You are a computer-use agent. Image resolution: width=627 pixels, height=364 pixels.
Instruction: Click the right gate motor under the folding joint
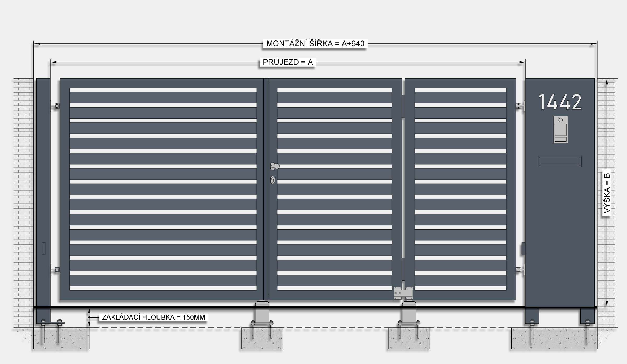pyautogui.click(x=409, y=313)
